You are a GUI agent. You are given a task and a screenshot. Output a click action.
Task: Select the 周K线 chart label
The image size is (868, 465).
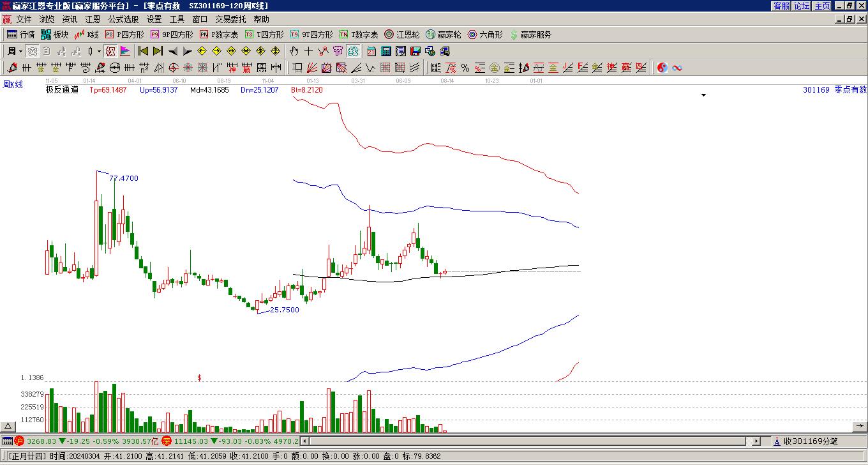[13, 84]
